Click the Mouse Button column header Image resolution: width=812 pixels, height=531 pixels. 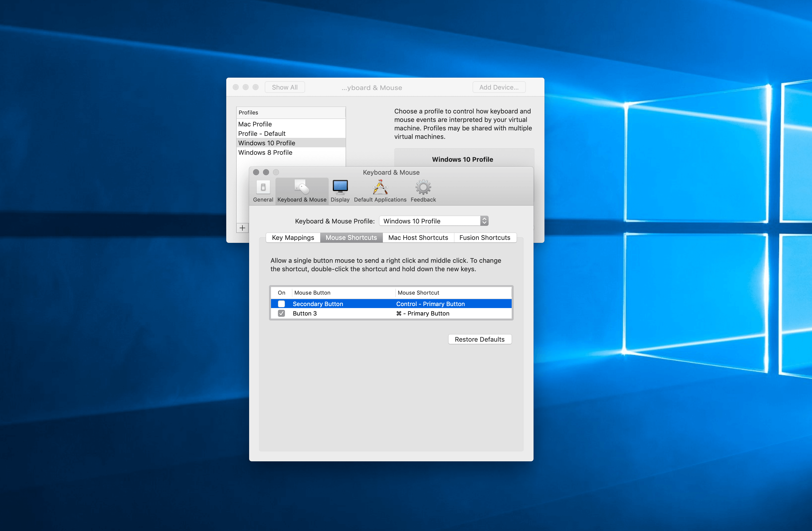coord(344,293)
